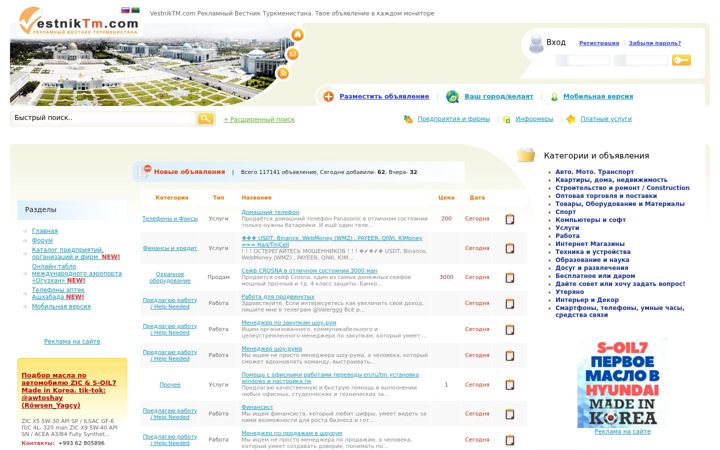Go to Главная in Разделы menu
Image resolution: width=720 pixels, height=450 pixels.
45,231
